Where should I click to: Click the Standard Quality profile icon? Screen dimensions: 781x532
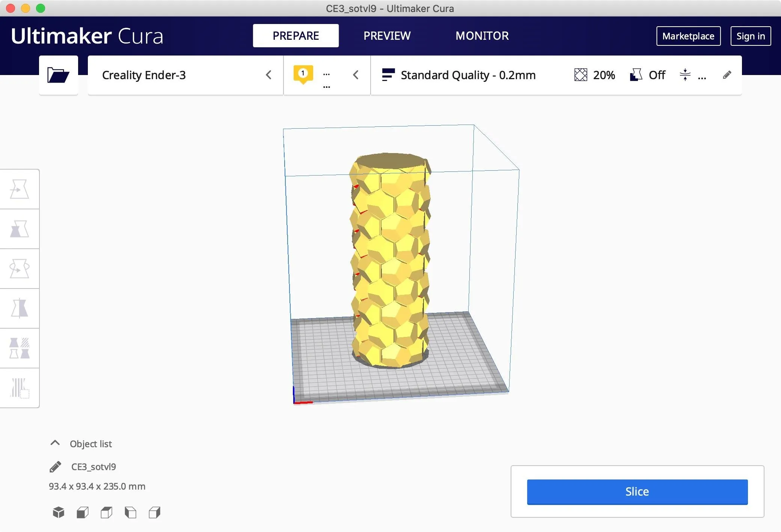point(388,75)
